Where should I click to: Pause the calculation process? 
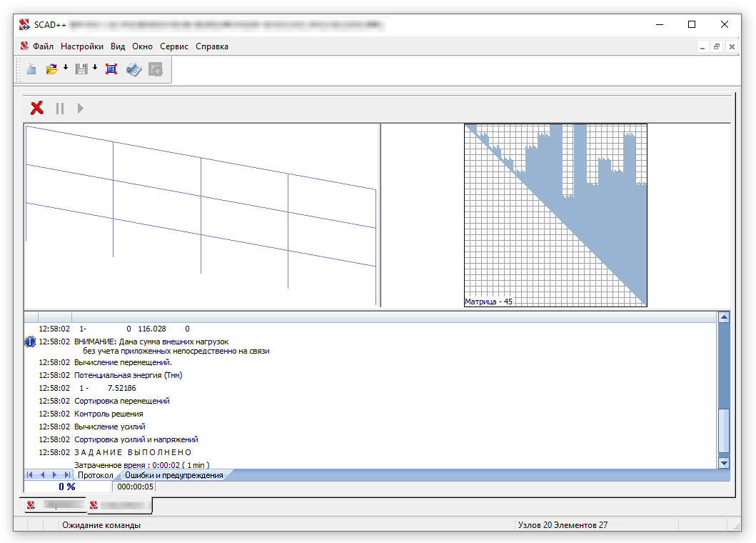coord(60,108)
